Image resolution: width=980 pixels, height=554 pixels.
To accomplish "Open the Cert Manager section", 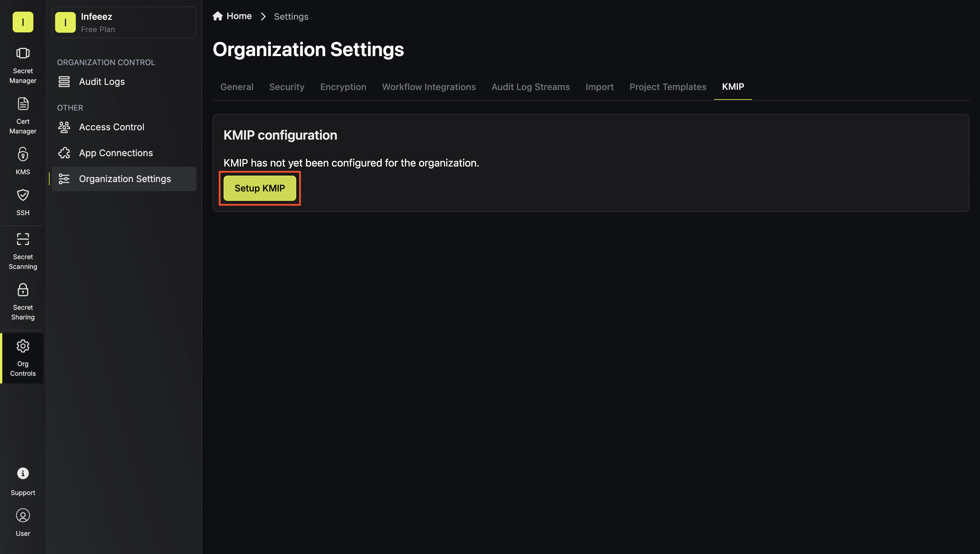I will [23, 116].
